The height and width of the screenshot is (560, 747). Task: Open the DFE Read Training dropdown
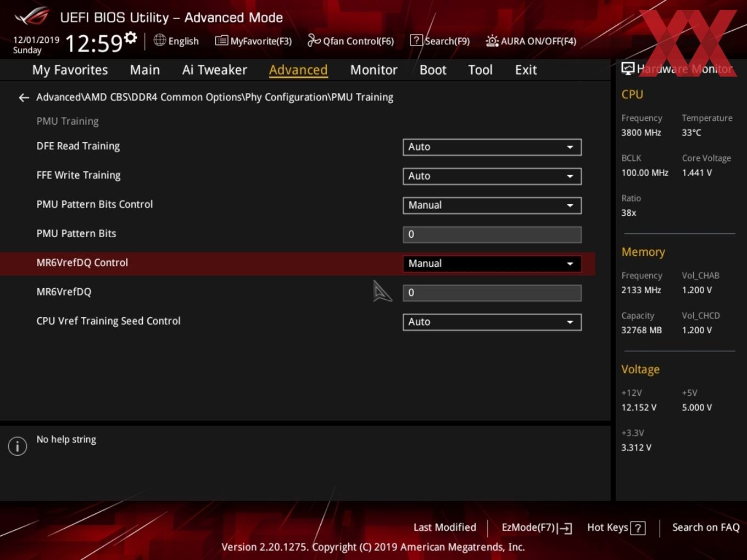492,147
